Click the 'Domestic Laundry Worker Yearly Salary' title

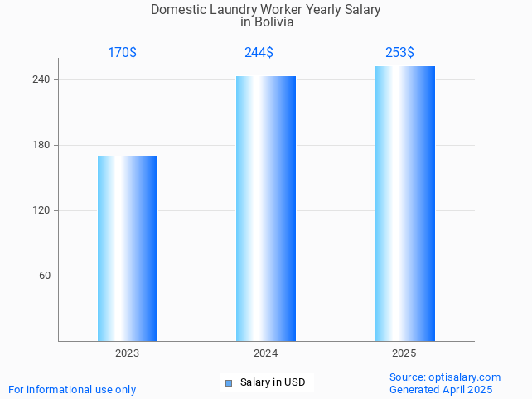(x=266, y=10)
